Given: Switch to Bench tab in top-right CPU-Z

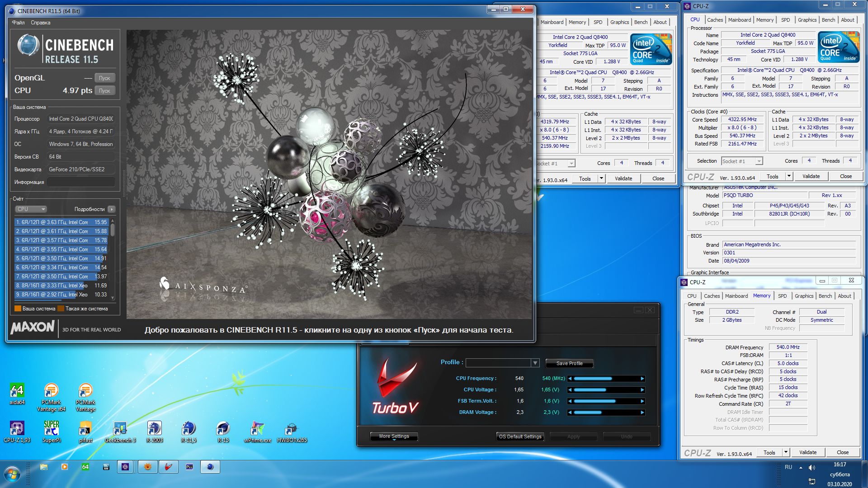Looking at the screenshot, I should coord(828,20).
